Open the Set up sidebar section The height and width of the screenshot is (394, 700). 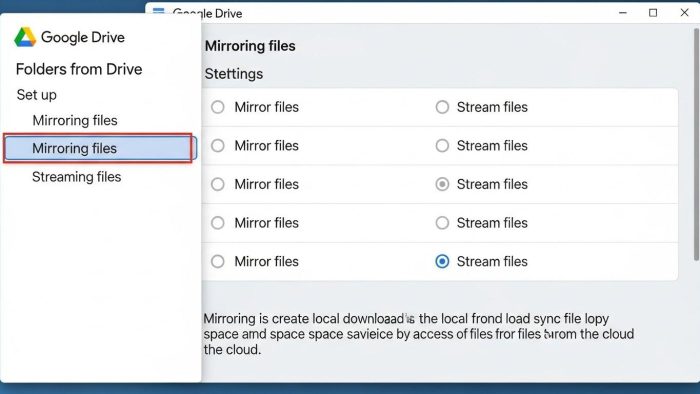37,95
